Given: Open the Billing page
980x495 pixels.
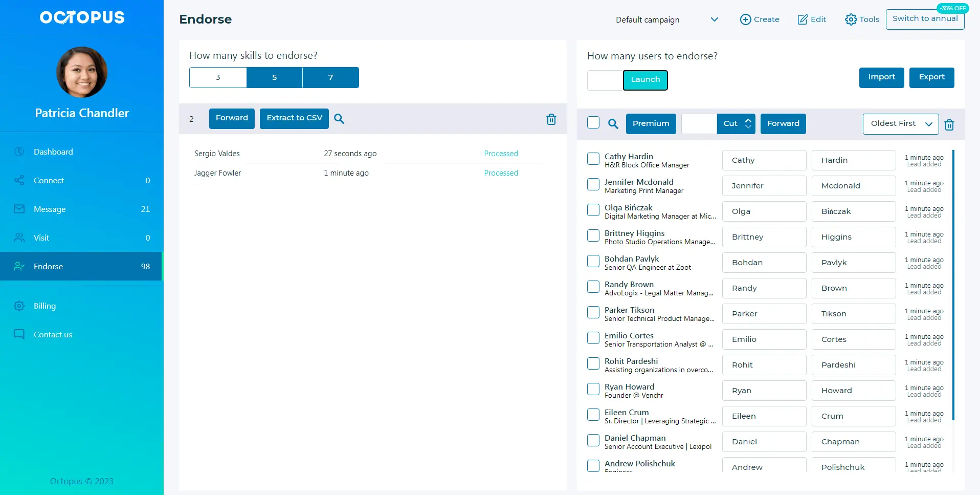Looking at the screenshot, I should 45,306.
